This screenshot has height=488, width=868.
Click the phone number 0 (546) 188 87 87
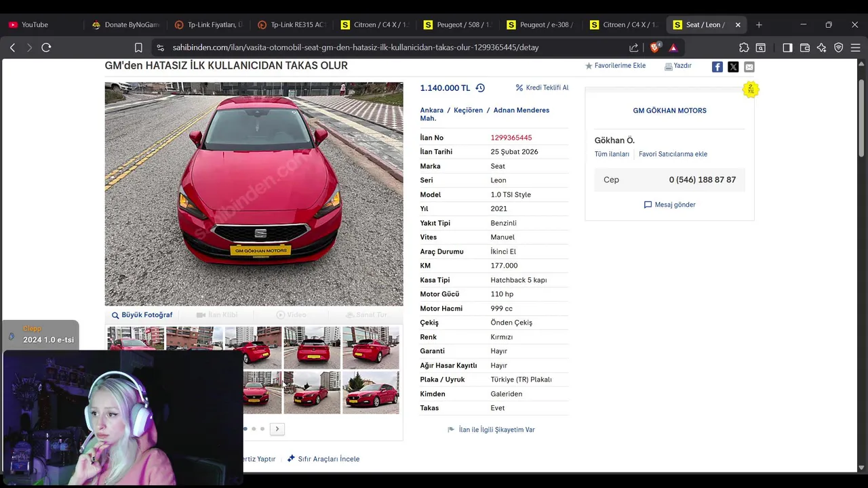tap(703, 180)
